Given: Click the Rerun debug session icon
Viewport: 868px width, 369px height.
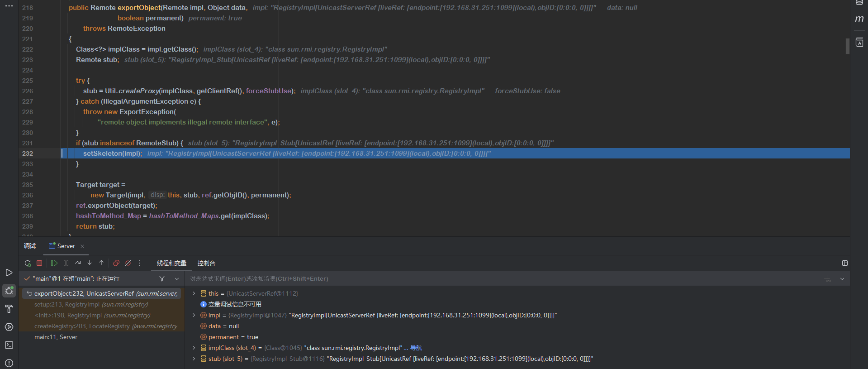Looking at the screenshot, I should 28,263.
